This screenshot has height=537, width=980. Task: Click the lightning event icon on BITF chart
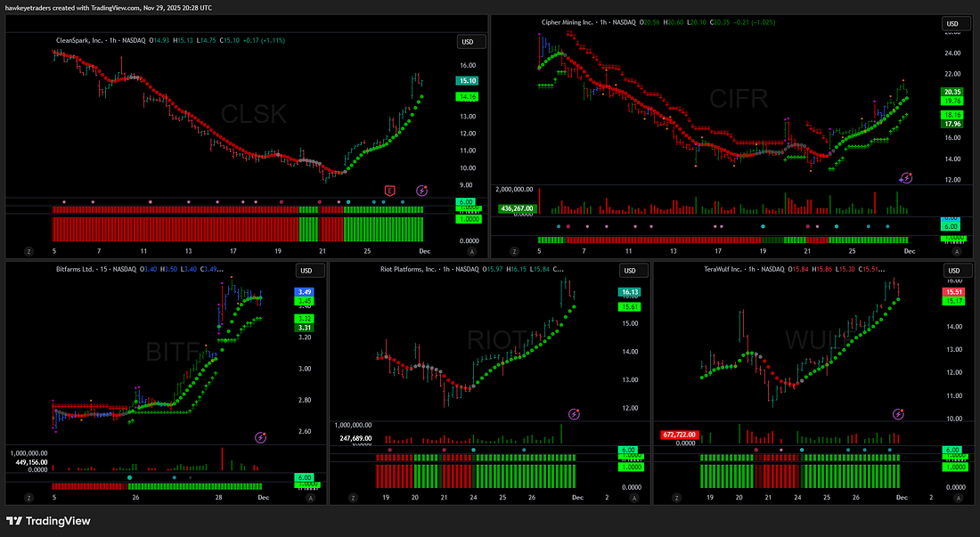point(261,438)
